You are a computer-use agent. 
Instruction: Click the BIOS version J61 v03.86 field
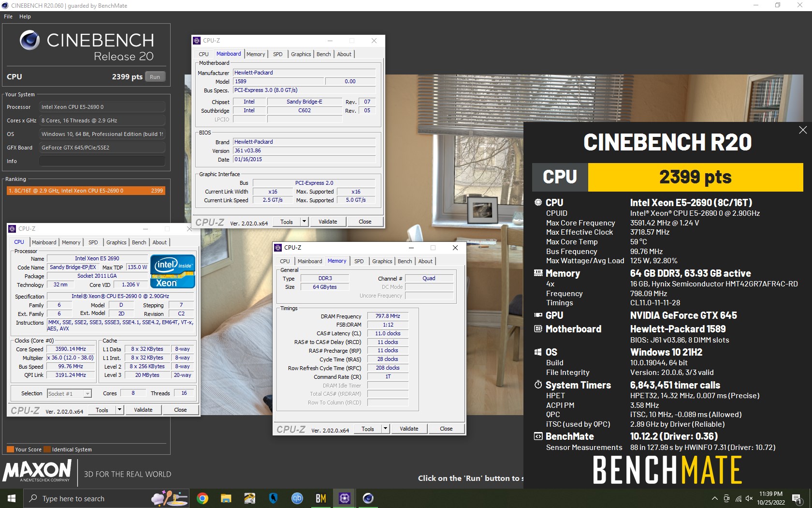(304, 150)
